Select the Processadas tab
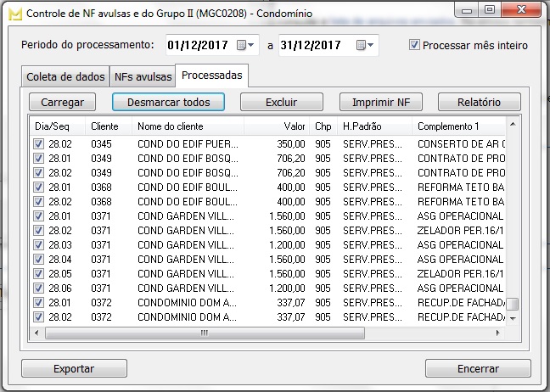 click(x=212, y=76)
